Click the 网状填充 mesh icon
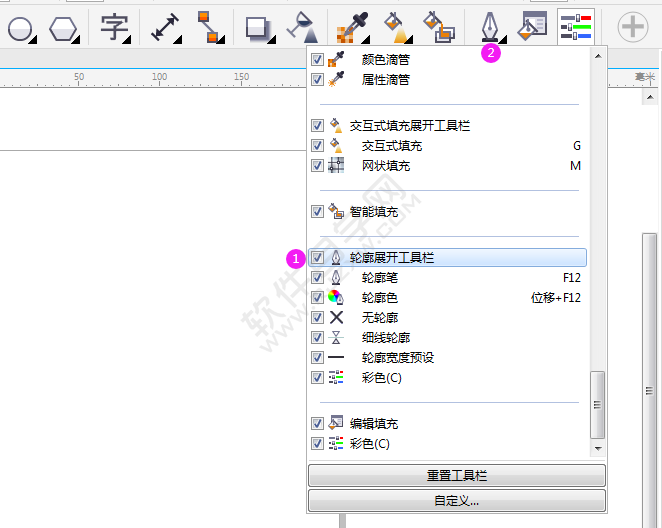The width and height of the screenshot is (662, 528). tap(336, 165)
